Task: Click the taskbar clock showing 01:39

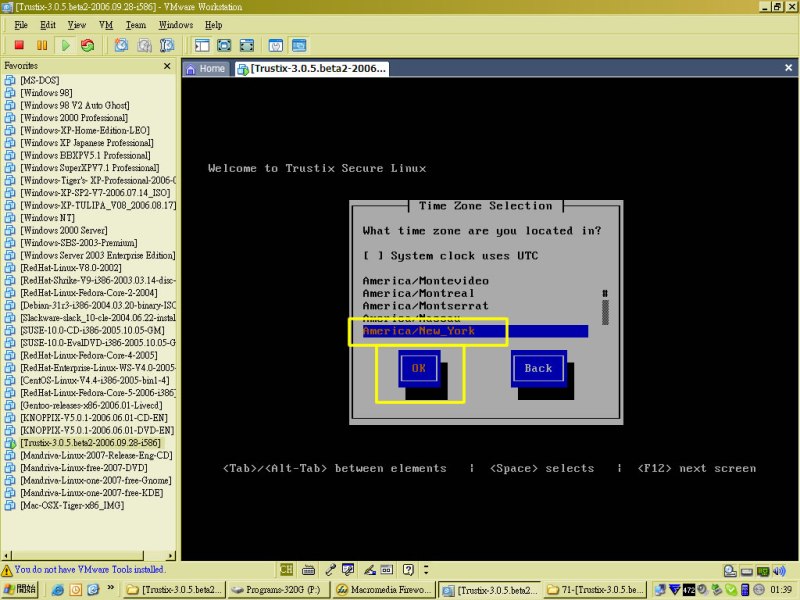Action: [x=782, y=590]
